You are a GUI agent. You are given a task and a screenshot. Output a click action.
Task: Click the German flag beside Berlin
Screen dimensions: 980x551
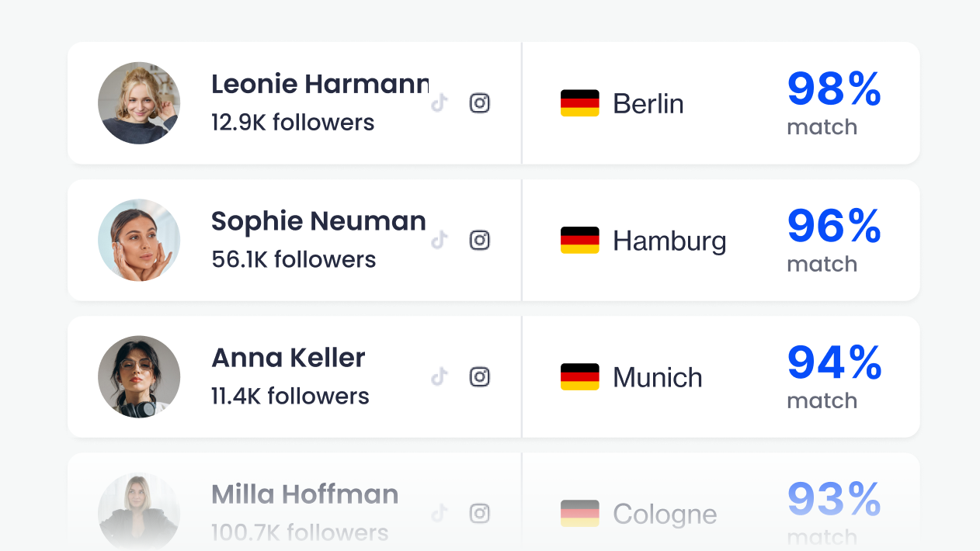click(x=580, y=103)
